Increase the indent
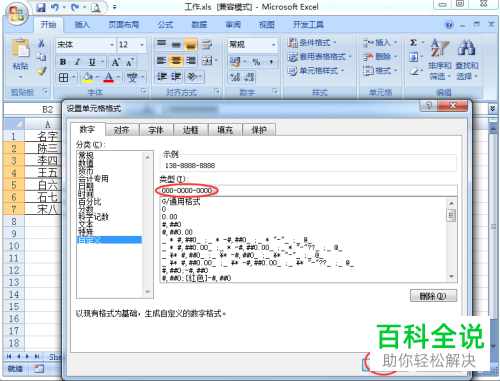 pos(176,77)
